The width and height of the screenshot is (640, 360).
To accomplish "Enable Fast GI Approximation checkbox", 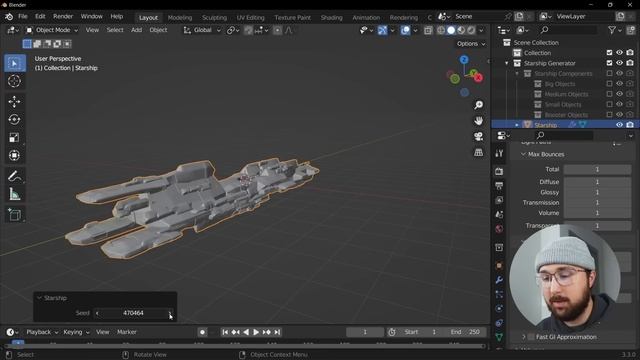I will click(531, 337).
